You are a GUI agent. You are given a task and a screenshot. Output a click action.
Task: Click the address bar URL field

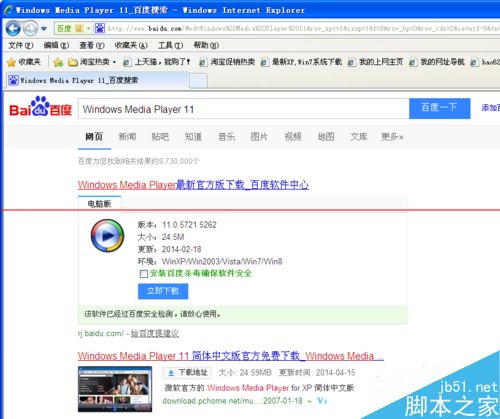click(303, 29)
